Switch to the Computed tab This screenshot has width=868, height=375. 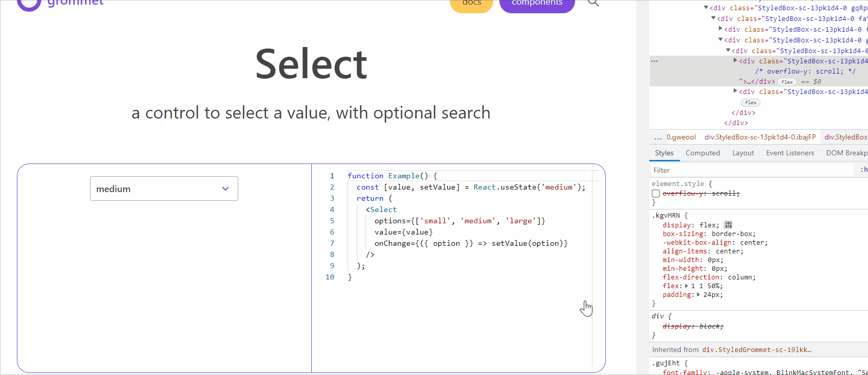(703, 153)
